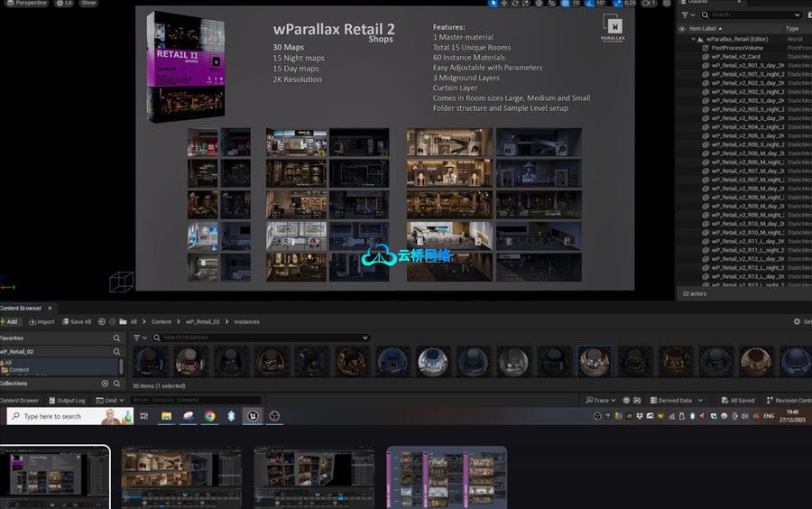Click the surface snapping icon
The width and height of the screenshot is (812, 509).
click(x=552, y=3)
